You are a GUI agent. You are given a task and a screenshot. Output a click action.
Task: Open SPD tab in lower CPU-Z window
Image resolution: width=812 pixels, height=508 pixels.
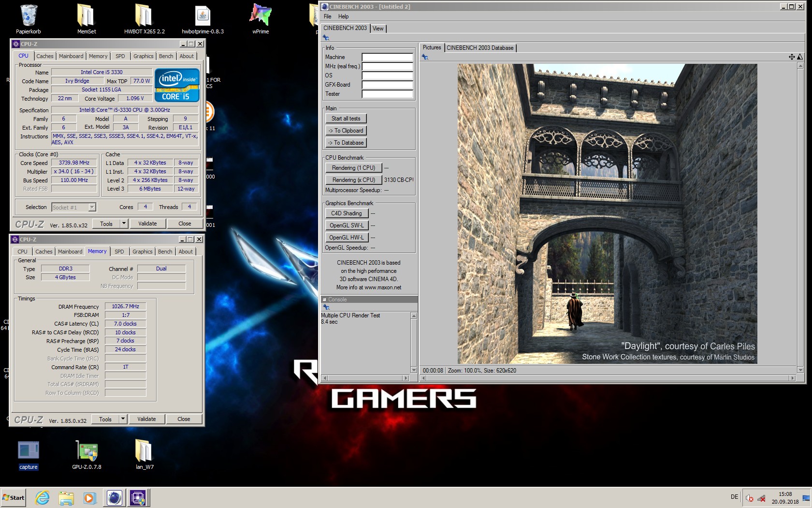[119, 252]
